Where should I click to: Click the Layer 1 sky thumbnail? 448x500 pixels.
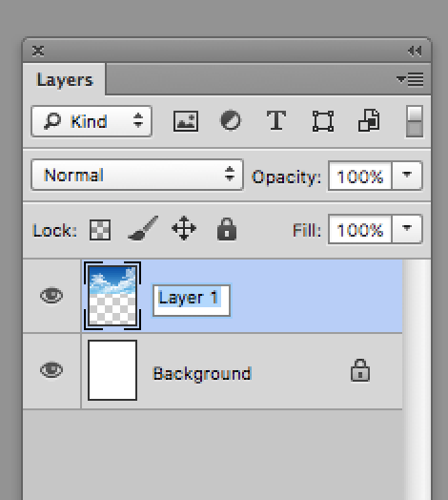click(x=112, y=296)
